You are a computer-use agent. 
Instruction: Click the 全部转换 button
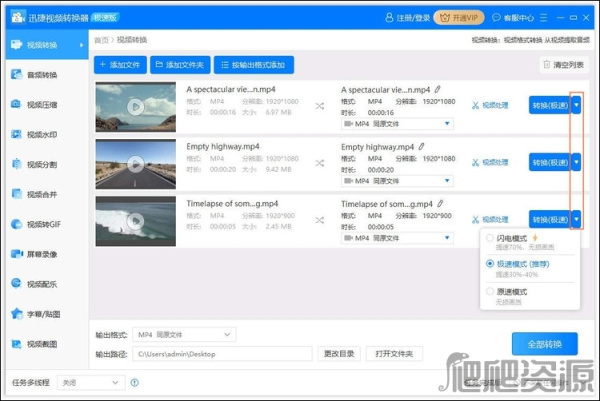coord(545,344)
